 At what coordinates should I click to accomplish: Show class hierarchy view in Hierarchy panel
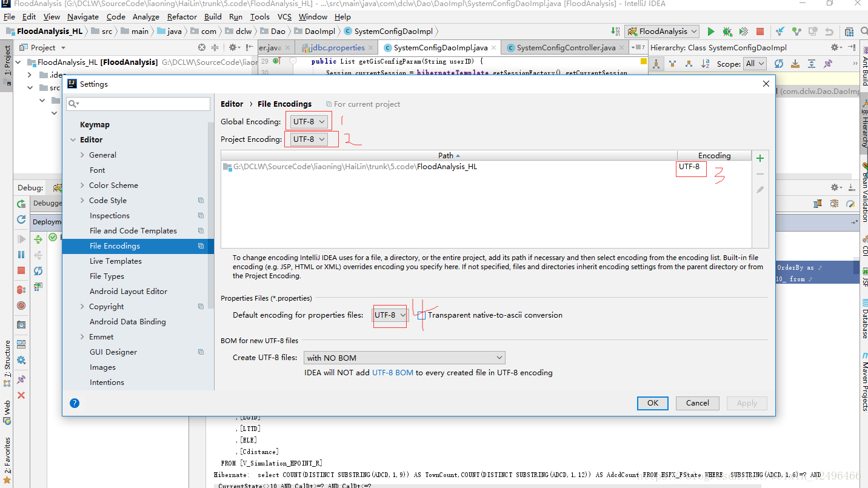(656, 63)
